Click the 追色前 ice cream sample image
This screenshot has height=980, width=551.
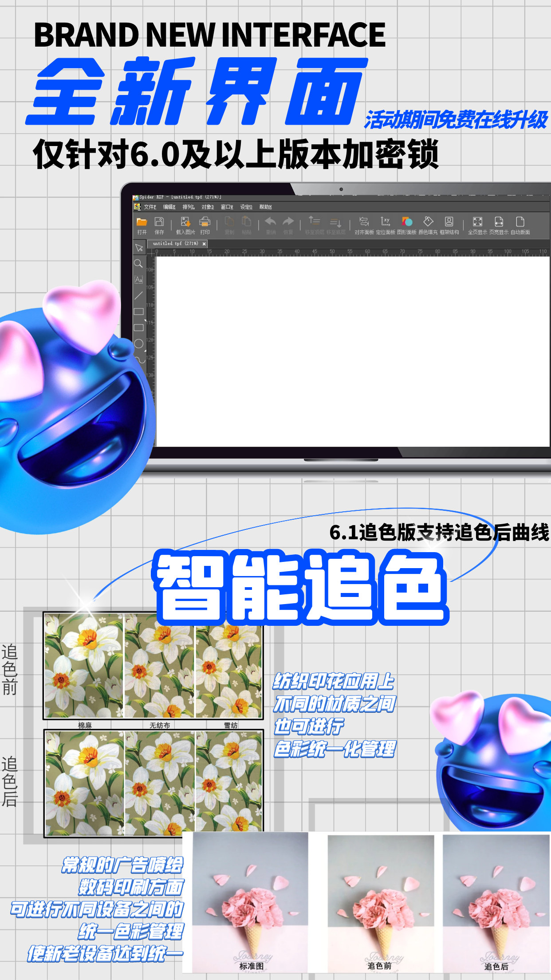[380, 903]
